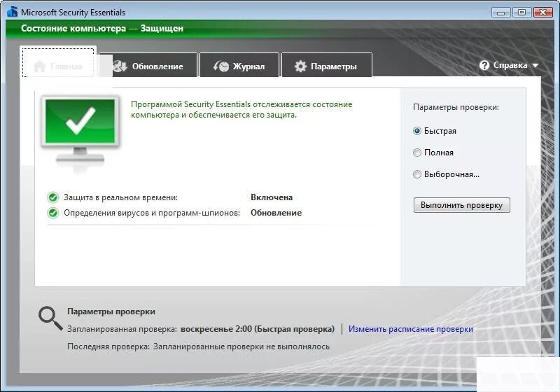Click the Состояние компьютера status banner
This screenshot has width=560, height=392.
point(101,28)
